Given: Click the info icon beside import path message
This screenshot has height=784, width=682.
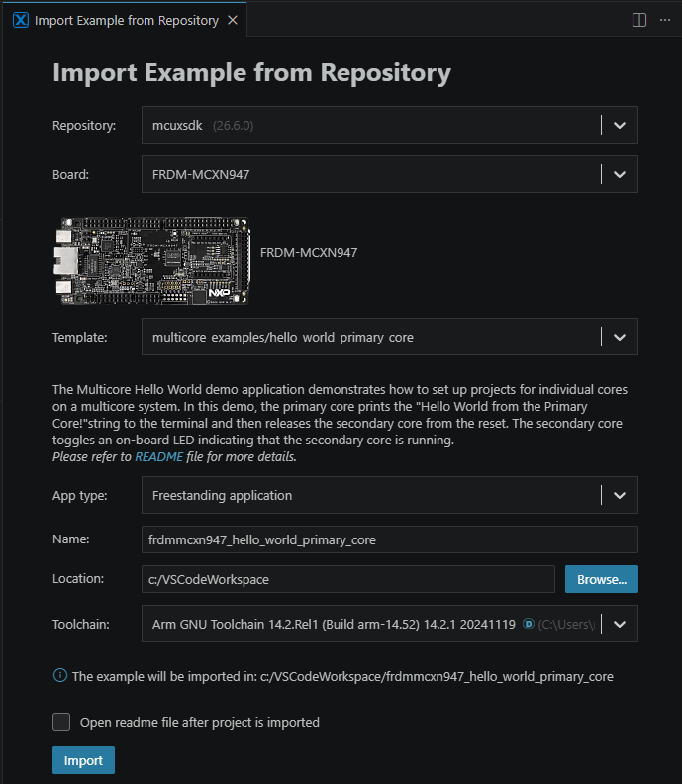Looking at the screenshot, I should coord(60,676).
